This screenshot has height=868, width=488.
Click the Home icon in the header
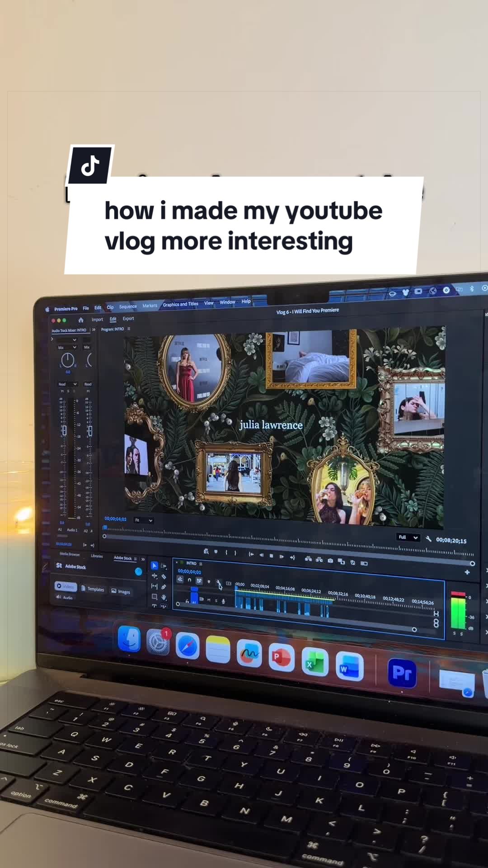81,320
